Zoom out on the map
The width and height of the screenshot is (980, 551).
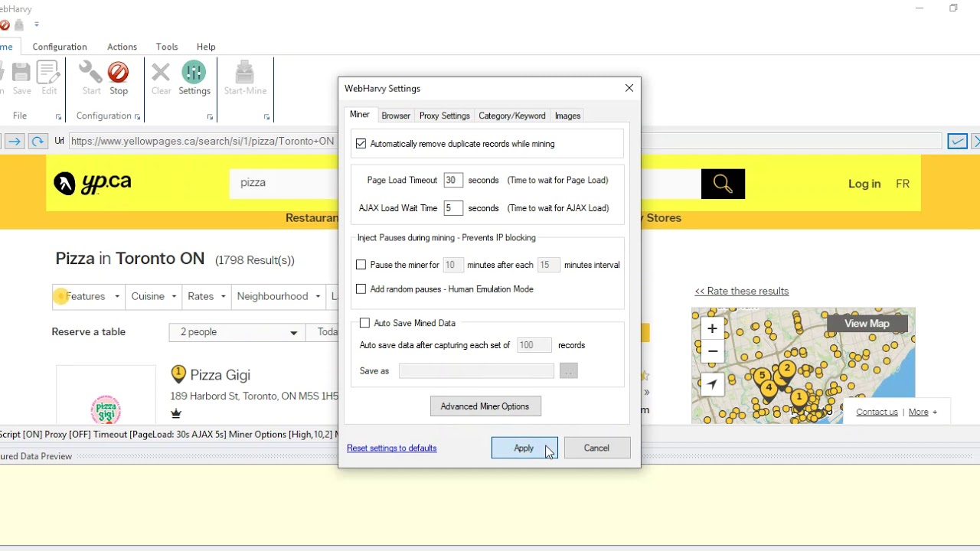[712, 351]
